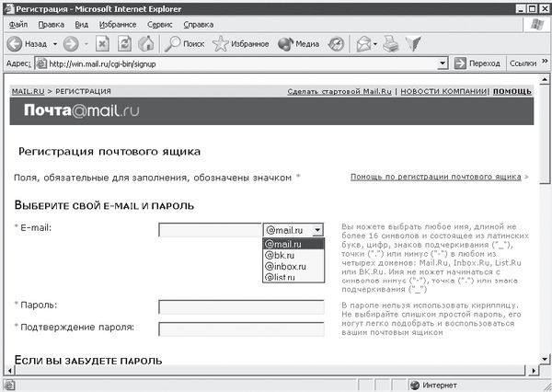Click into the Пароль input field
Screen dimensions: 552x392
(241, 306)
